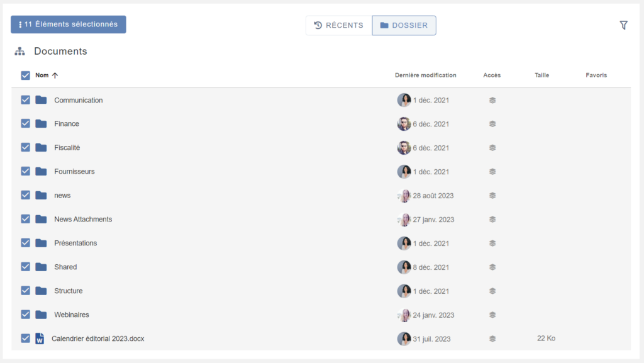Open the News Attachments folder

(83, 220)
